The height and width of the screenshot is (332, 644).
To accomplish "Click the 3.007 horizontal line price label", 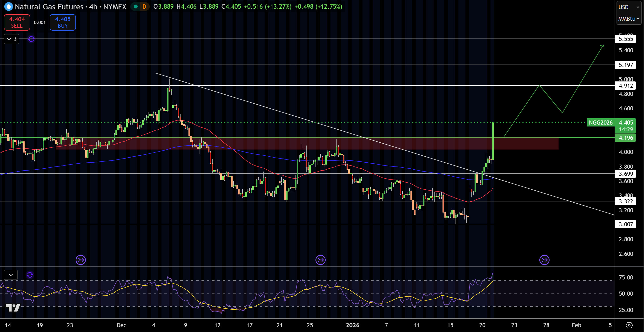I will 625,224.
